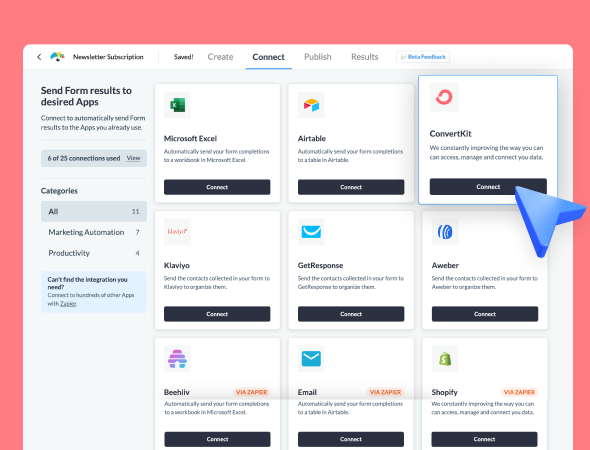Image resolution: width=590 pixels, height=450 pixels.
Task: Open the Publish tab
Action: 318,57
